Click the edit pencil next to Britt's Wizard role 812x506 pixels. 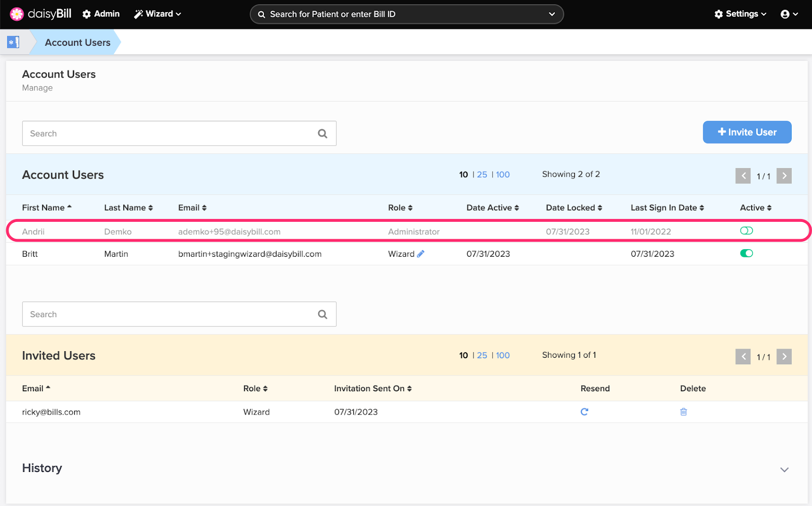coord(421,254)
